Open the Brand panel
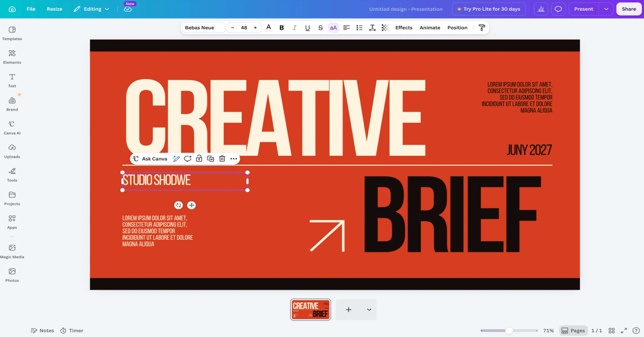 (12, 104)
